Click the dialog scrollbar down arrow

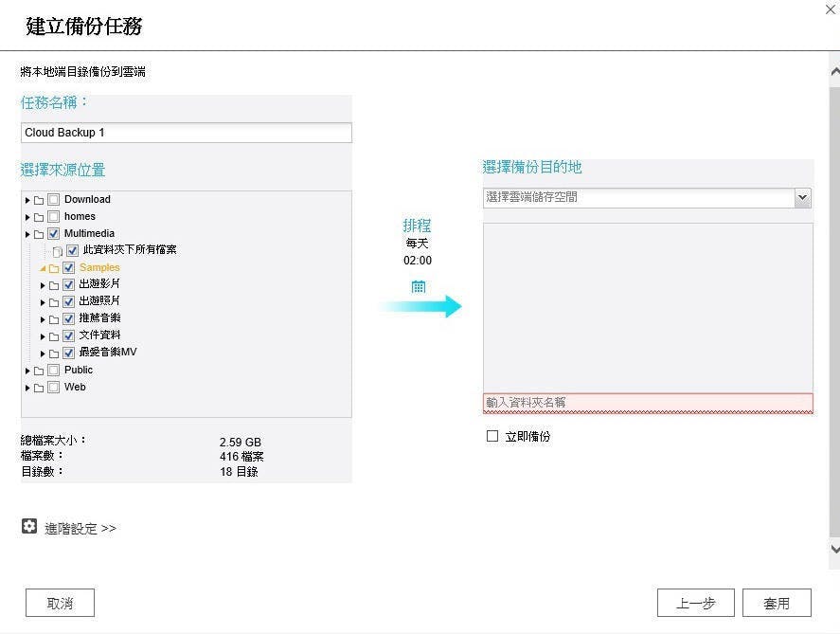click(834, 549)
